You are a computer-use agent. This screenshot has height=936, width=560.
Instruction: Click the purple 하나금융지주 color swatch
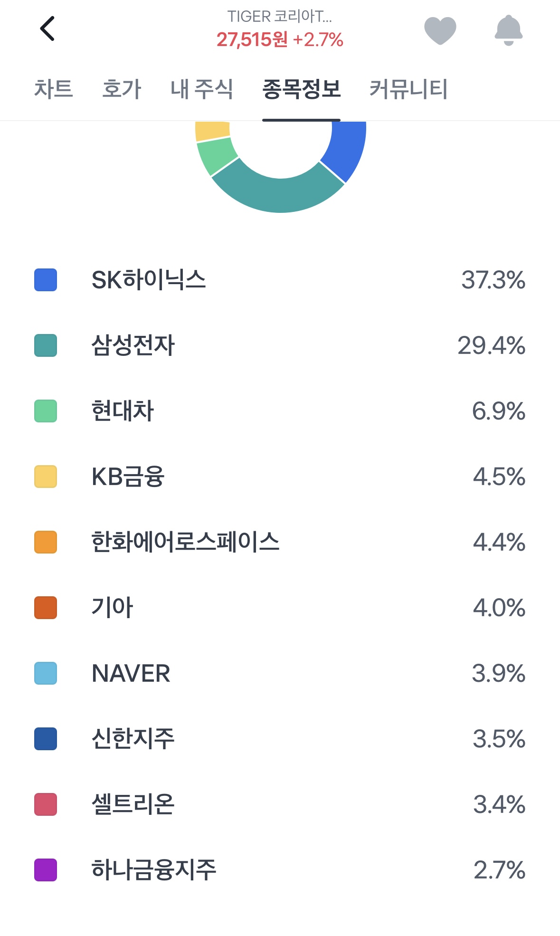pyautogui.click(x=46, y=870)
